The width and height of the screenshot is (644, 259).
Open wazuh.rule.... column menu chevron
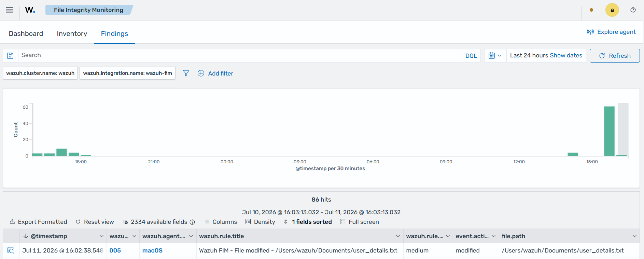pos(448,236)
